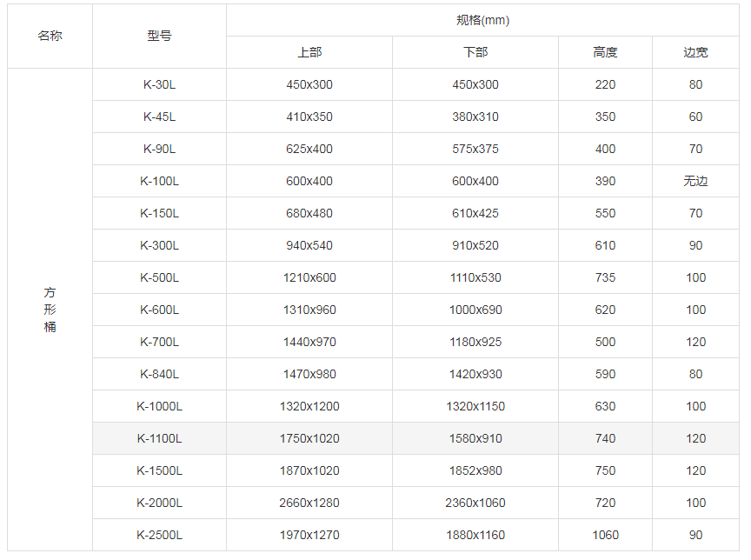Click the 规格(mm) header cell

(x=482, y=20)
